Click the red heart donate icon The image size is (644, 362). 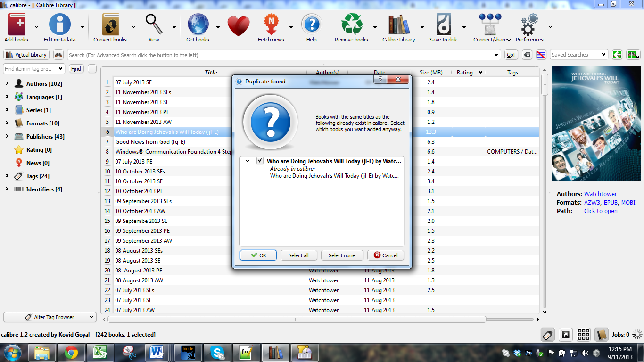click(x=239, y=26)
